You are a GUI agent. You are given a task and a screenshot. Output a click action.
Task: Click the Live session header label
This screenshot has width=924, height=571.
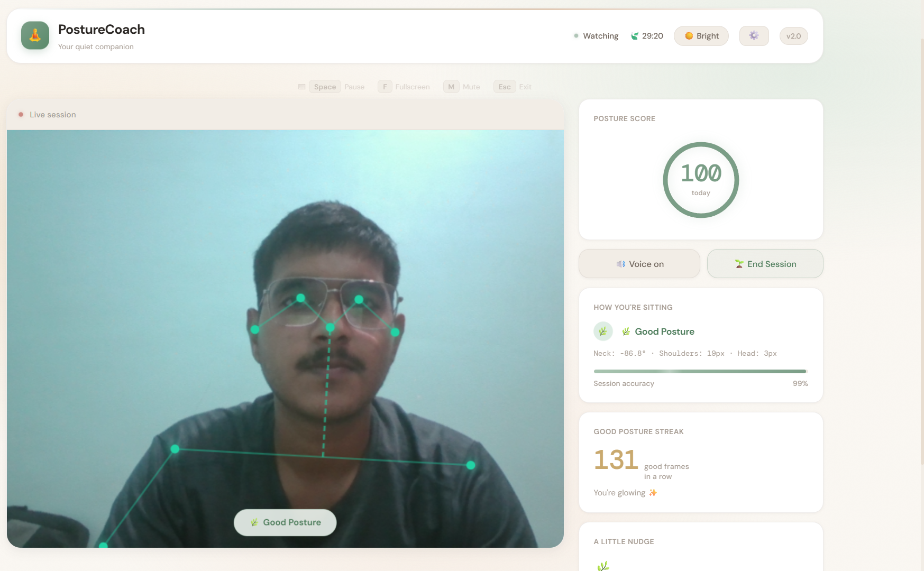(x=52, y=114)
